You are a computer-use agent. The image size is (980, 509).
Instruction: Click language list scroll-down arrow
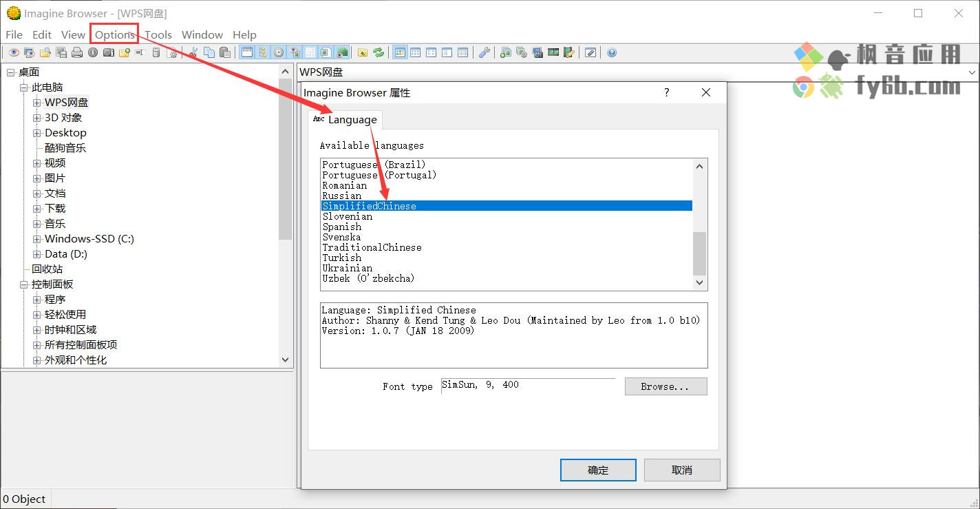700,282
